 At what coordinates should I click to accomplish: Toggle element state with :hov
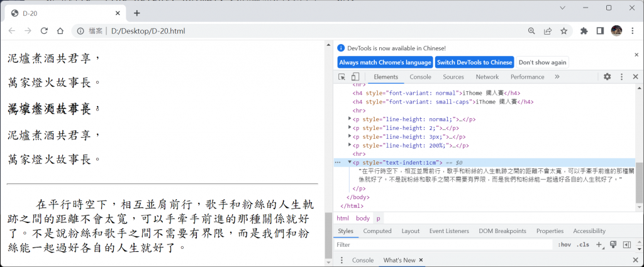564,245
